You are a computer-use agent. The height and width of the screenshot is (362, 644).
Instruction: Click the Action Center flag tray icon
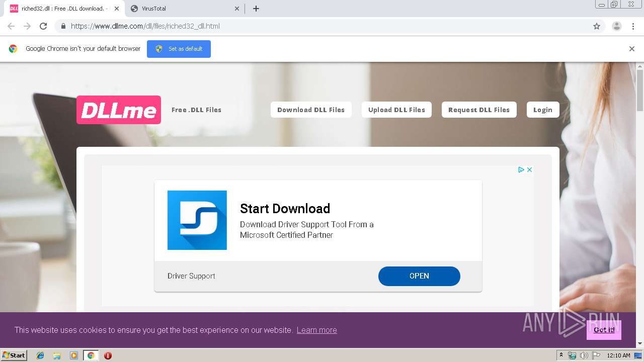point(596,355)
